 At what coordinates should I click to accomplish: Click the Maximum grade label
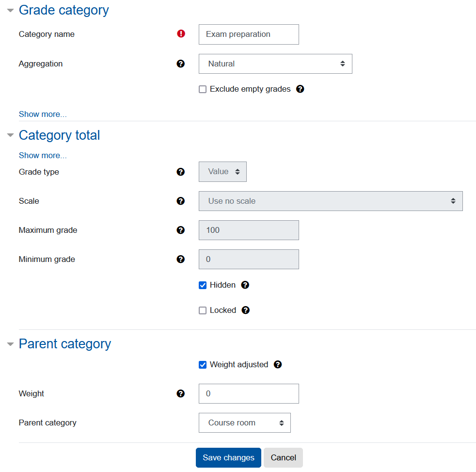pos(48,230)
